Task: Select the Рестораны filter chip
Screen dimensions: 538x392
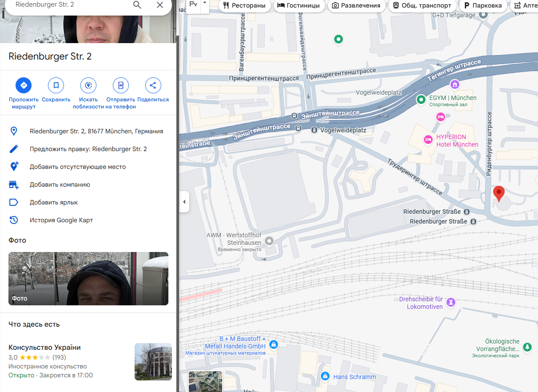Action: (245, 5)
